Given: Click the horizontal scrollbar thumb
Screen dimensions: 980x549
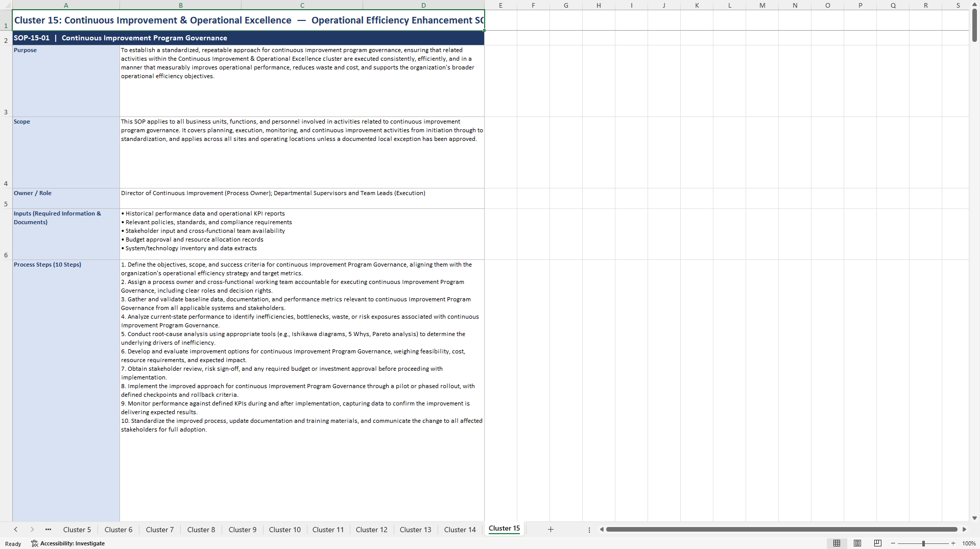Looking at the screenshot, I should click(x=781, y=530).
